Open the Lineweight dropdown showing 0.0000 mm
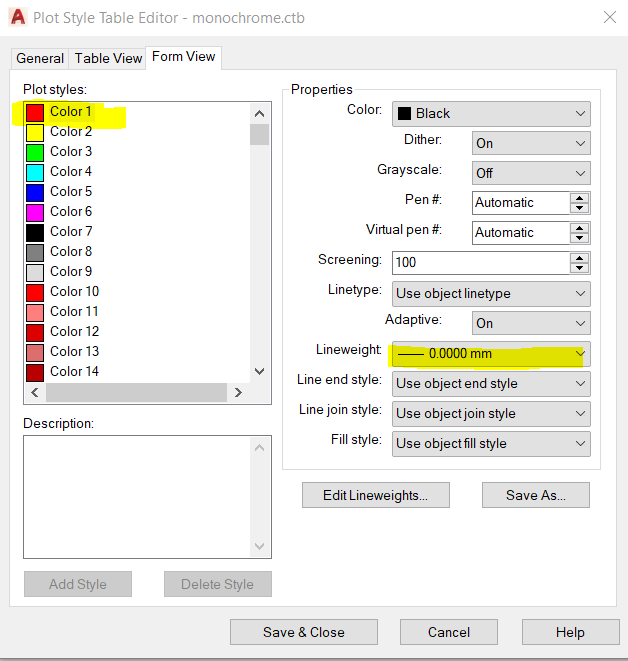628x661 pixels. [491, 354]
